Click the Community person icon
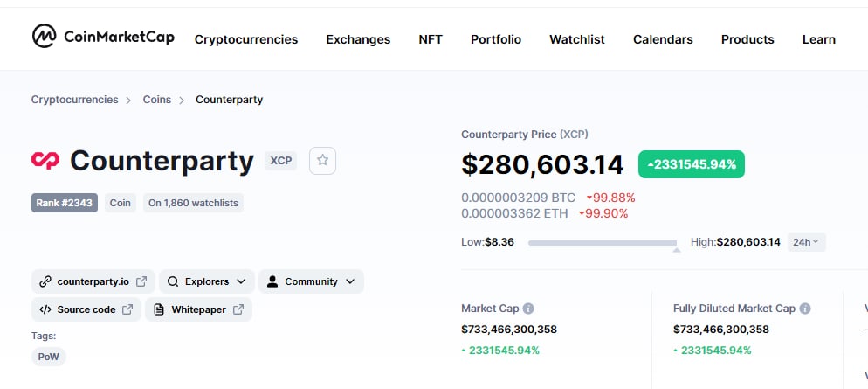 [272, 281]
